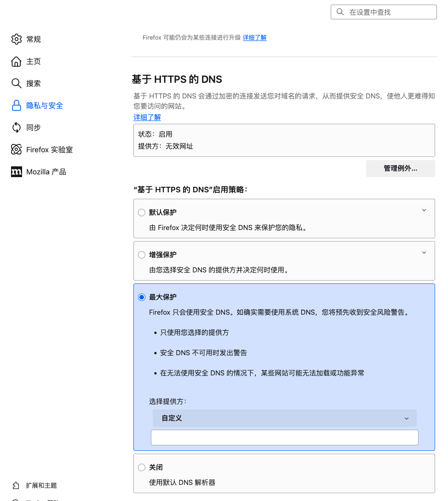This screenshot has height=501, width=448.
Task: Select the 最大保护 radio button
Action: (x=142, y=298)
